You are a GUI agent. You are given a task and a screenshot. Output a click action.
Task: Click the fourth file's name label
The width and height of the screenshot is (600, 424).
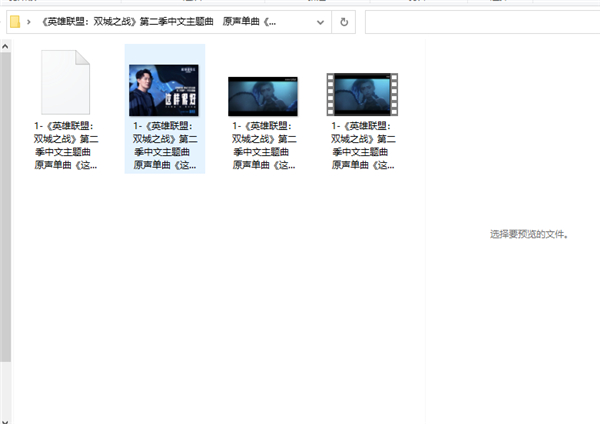tap(362, 145)
